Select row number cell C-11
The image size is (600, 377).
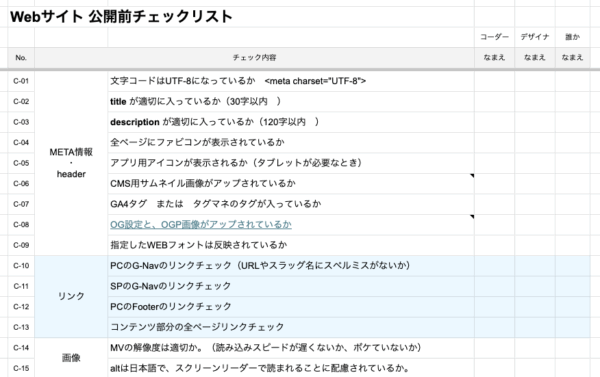21,286
